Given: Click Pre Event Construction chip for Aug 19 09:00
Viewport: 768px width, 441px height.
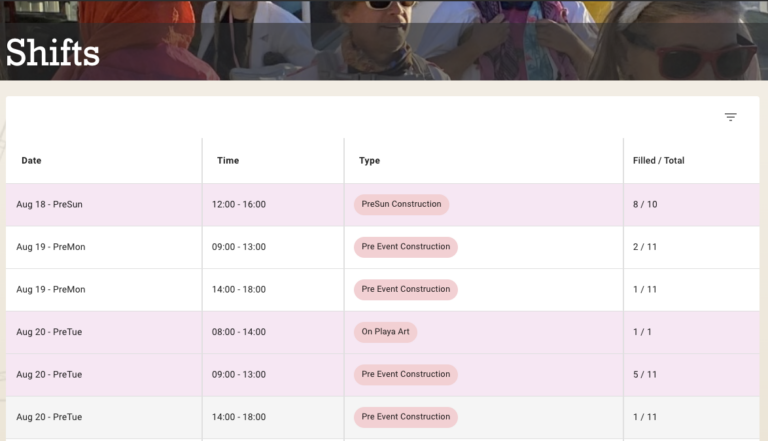Looking at the screenshot, I should 405,247.
